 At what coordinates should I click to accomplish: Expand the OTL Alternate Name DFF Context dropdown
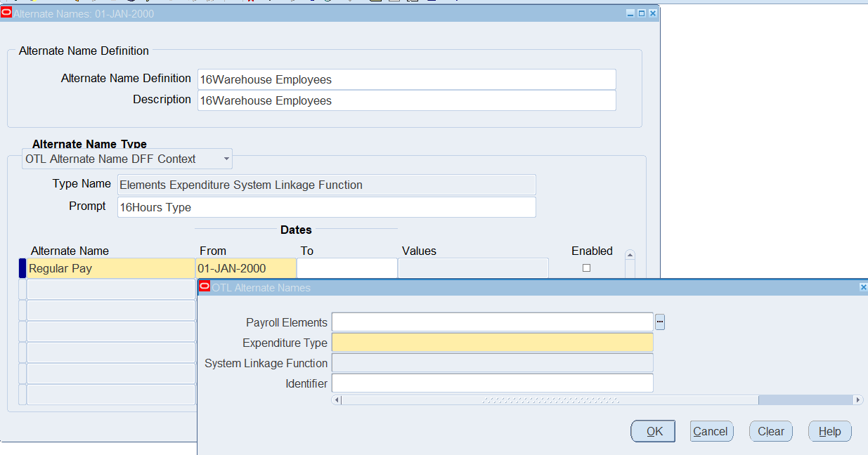tap(226, 159)
